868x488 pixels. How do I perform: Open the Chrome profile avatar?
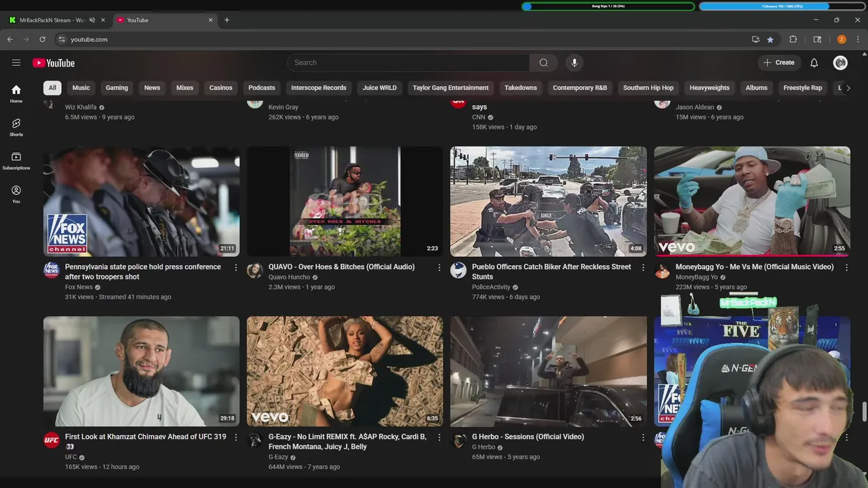point(842,39)
